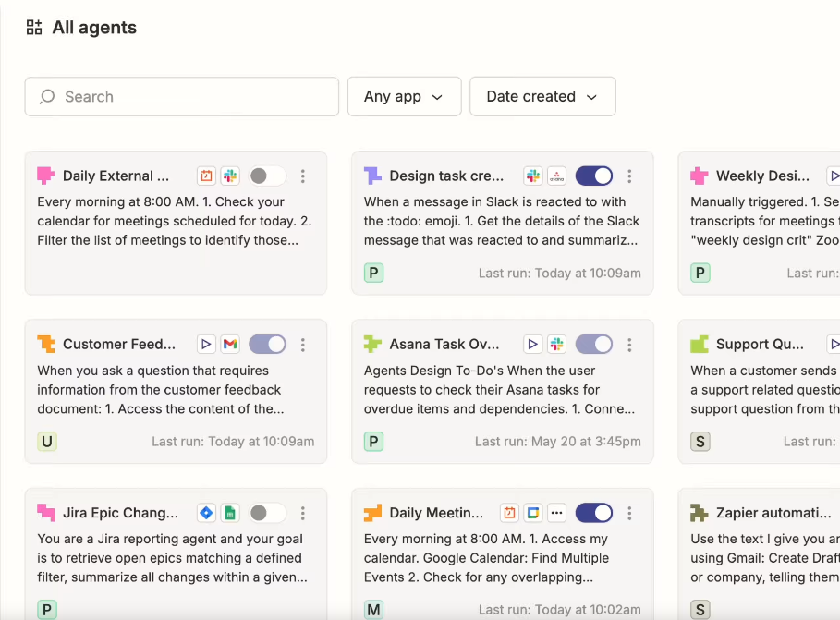Viewport: 840px width, 620px height.
Task: Toggle the Customer Feed... agent switch
Action: click(267, 344)
